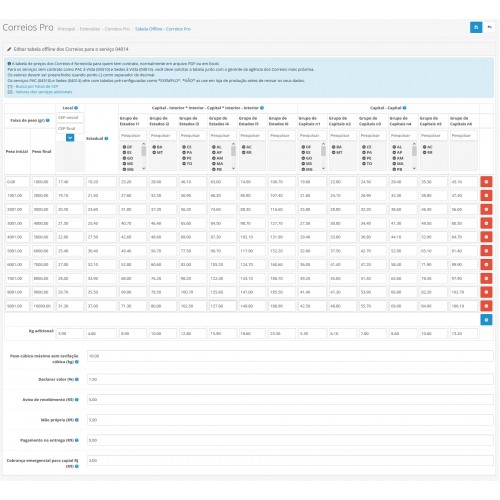This screenshot has width=500, height=500.
Task: Click the Mão própria (R$) input field
Action: [290, 420]
